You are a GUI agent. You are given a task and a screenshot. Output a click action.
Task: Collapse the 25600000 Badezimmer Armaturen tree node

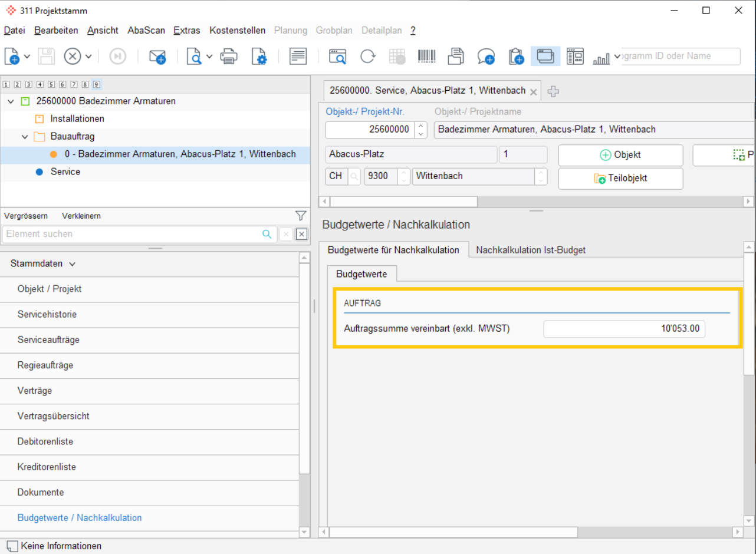pos(11,101)
